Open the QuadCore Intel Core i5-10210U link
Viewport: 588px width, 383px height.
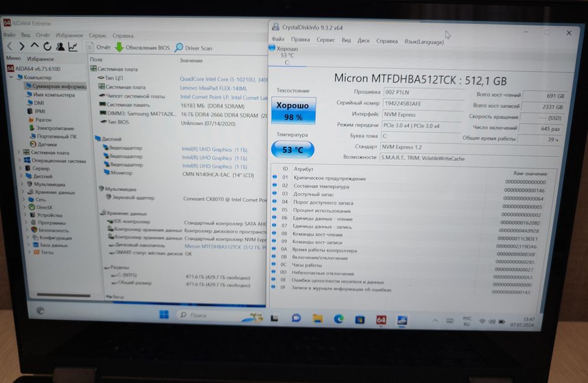point(223,79)
